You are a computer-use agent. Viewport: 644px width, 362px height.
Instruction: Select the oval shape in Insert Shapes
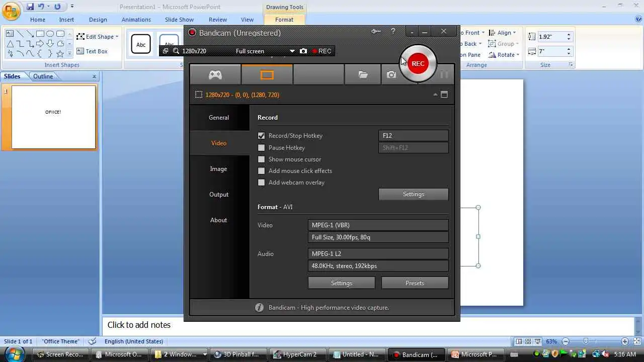(50, 34)
